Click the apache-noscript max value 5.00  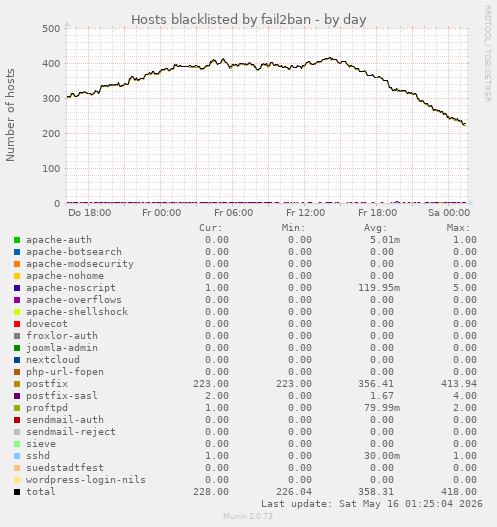point(465,288)
